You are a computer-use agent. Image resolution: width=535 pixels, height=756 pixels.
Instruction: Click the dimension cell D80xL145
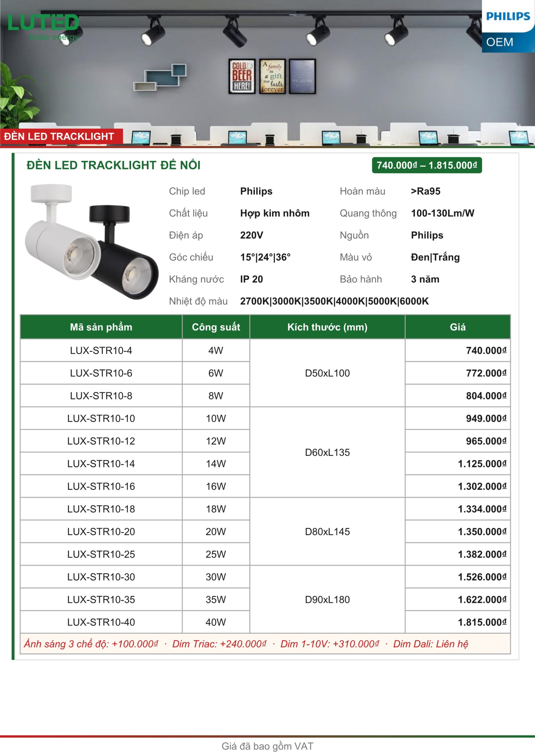(327, 532)
